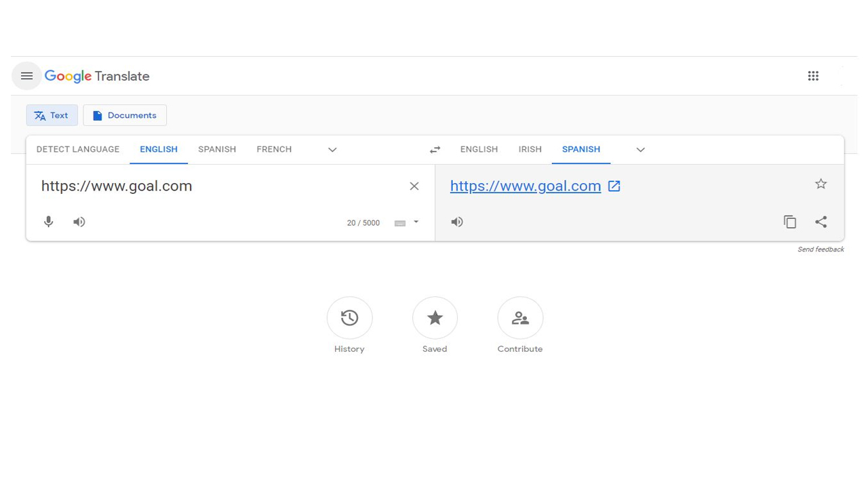Image resolution: width=868 pixels, height=488 pixels.
Task: Select Spanish as source language
Action: 217,150
